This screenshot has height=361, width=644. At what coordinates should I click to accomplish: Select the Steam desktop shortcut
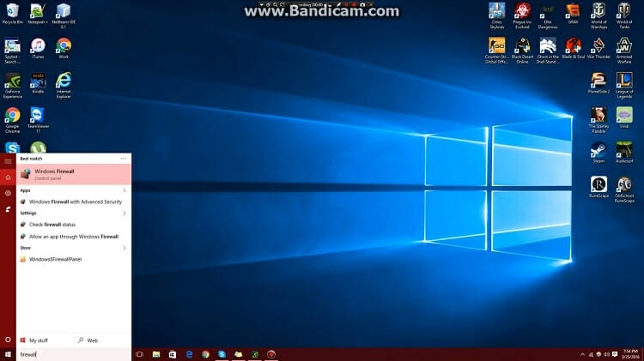[598, 153]
